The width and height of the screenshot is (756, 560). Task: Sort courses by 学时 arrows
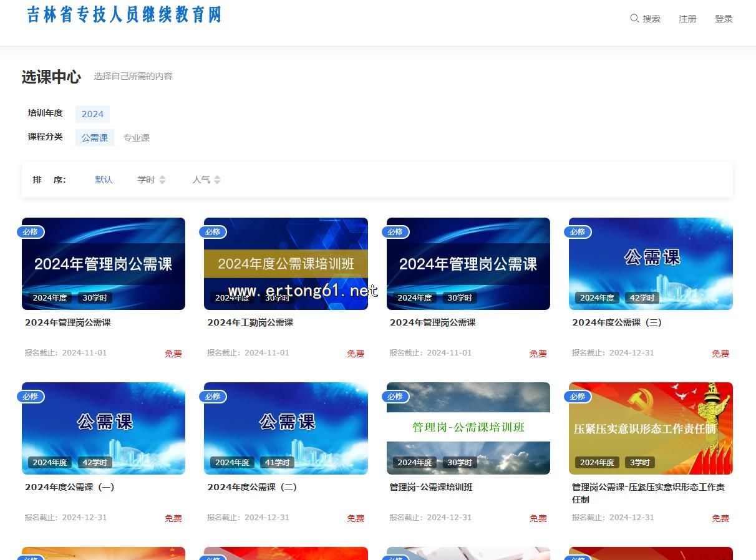[162, 180]
